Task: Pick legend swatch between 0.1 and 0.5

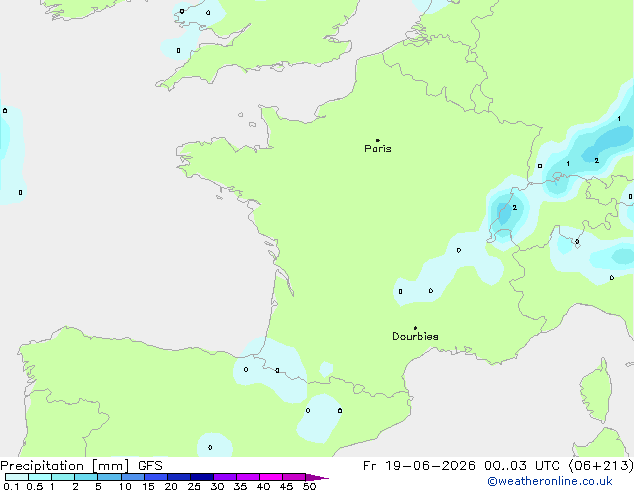Action: point(17,477)
